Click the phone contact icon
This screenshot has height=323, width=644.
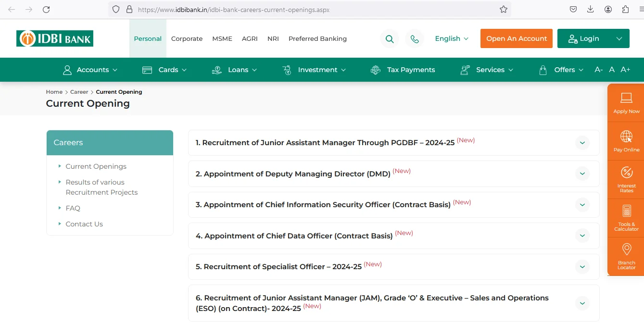(415, 39)
